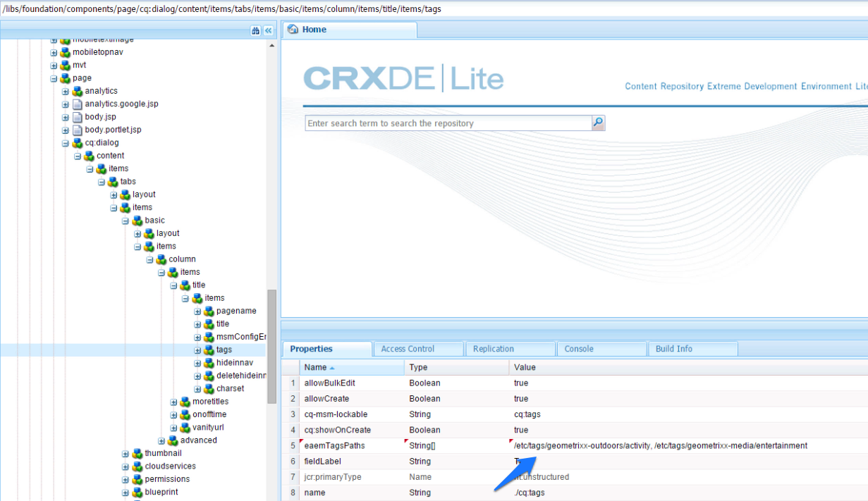868x501 pixels.
Task: Click the repository search term field
Action: (448, 123)
